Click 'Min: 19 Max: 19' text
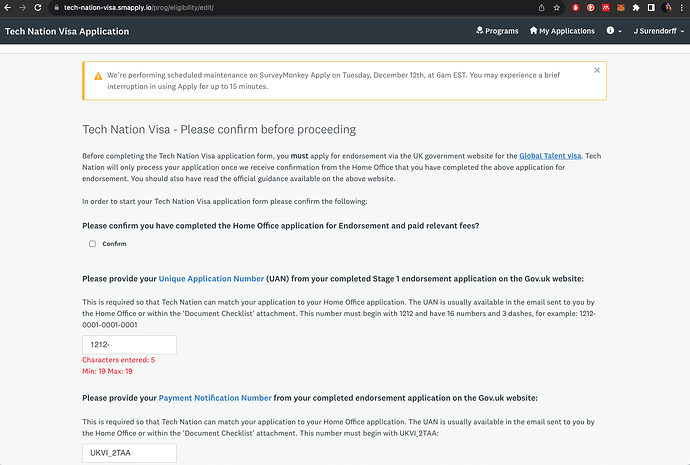This screenshot has height=465, width=690. [107, 371]
